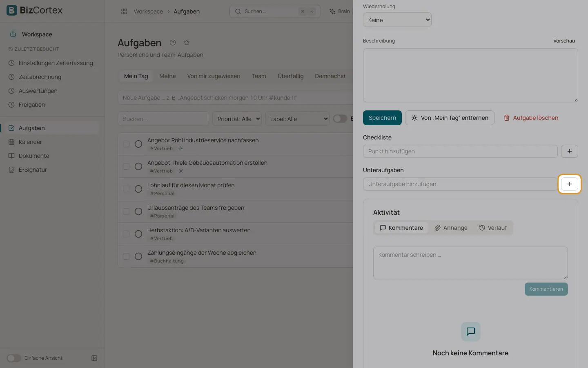Focus the Kommentar schreiben field
The width and height of the screenshot is (588, 368).
coord(470,263)
